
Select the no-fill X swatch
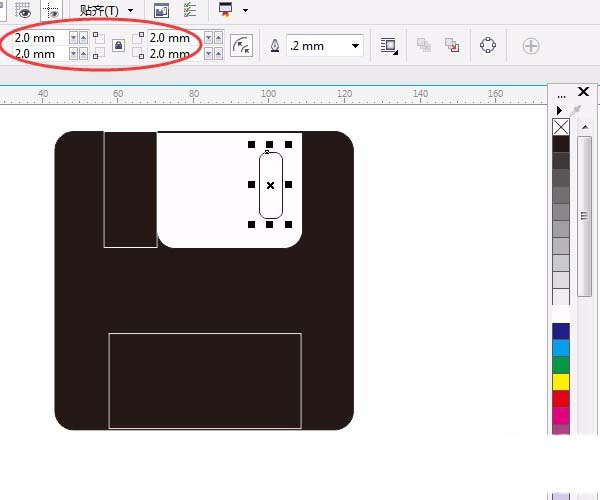tap(561, 127)
